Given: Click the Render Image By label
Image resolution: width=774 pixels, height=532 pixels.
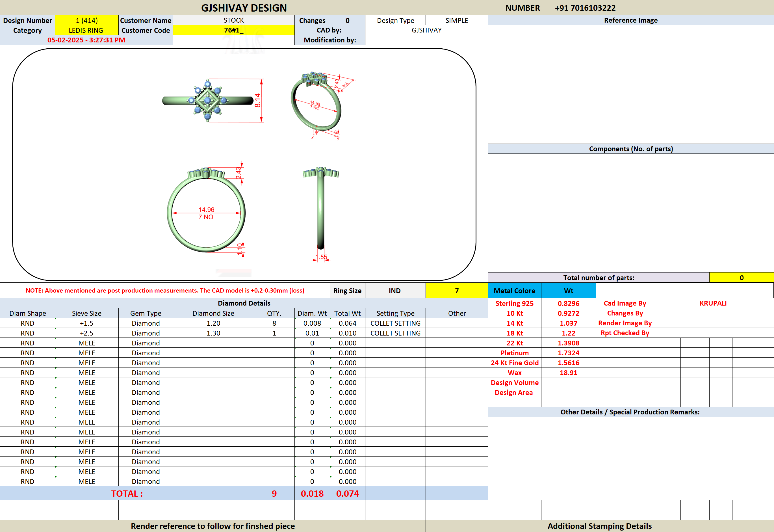Looking at the screenshot, I should click(x=625, y=323).
